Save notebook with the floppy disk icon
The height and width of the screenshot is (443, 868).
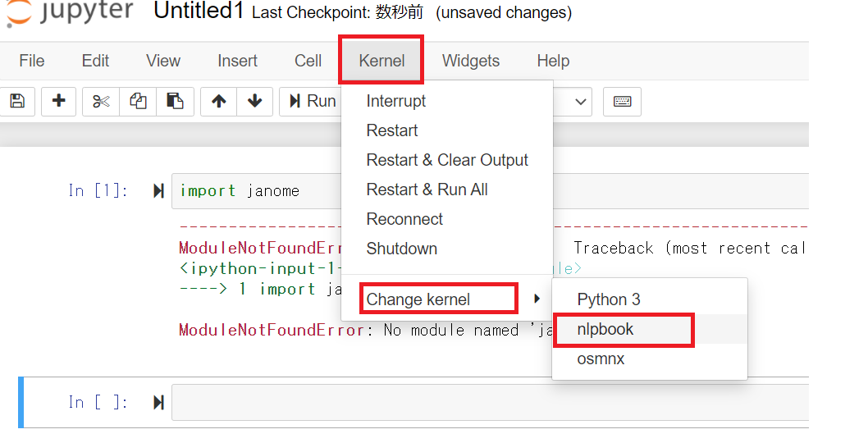click(x=18, y=102)
